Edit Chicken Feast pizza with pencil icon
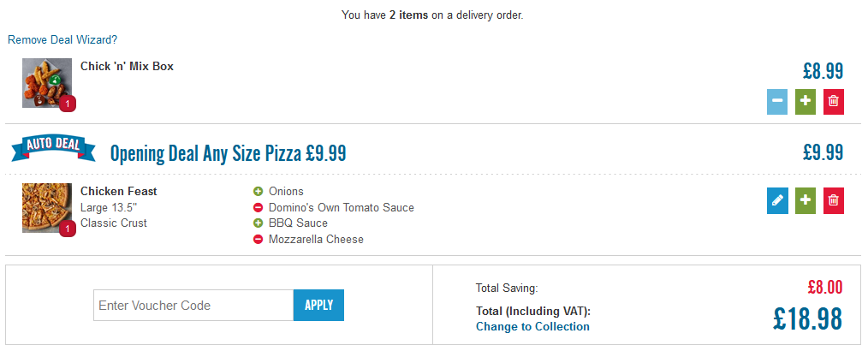Screen dimensions: 868x351 [777, 200]
